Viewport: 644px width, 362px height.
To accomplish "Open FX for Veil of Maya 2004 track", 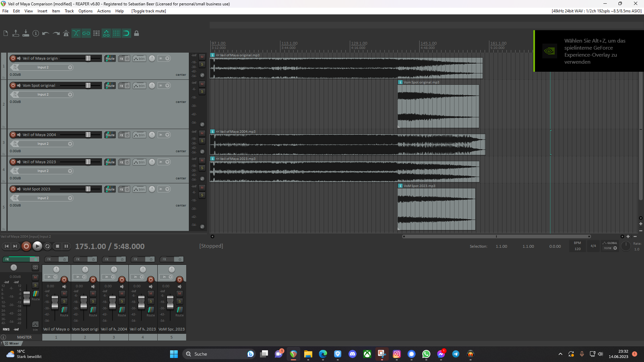I will tap(121, 135).
